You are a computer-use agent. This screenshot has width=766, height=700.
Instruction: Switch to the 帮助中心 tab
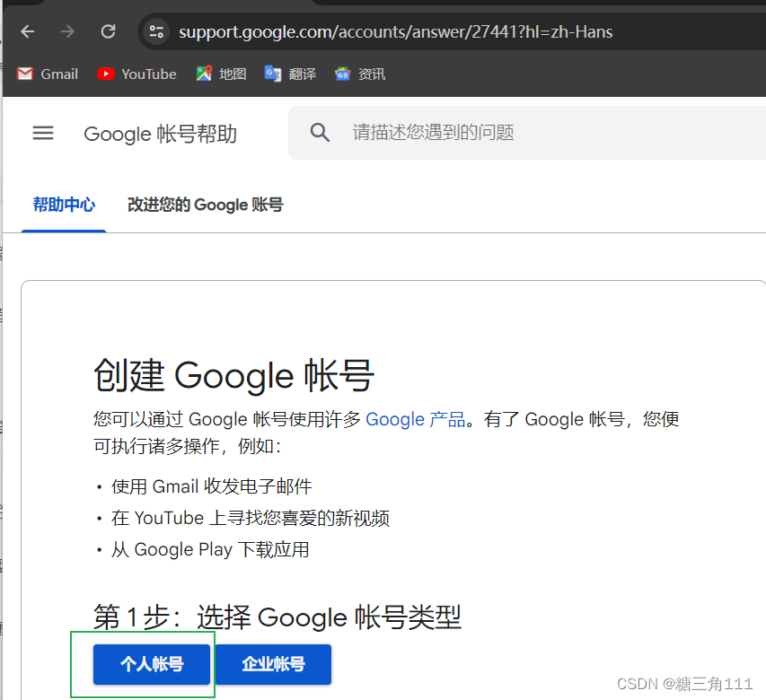tap(64, 205)
